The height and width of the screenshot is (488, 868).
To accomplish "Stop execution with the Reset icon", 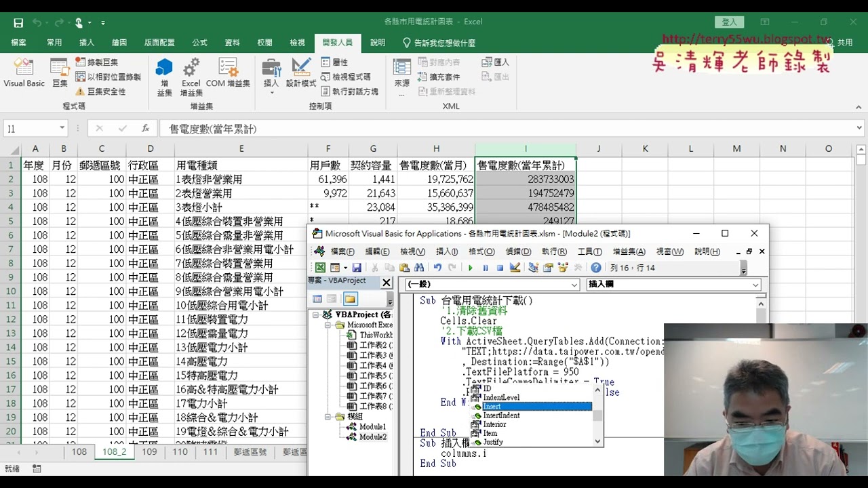I will coord(500,268).
